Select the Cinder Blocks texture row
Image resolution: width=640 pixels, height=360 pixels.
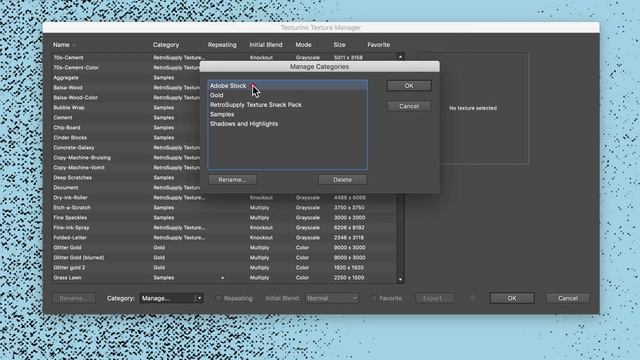(224, 138)
